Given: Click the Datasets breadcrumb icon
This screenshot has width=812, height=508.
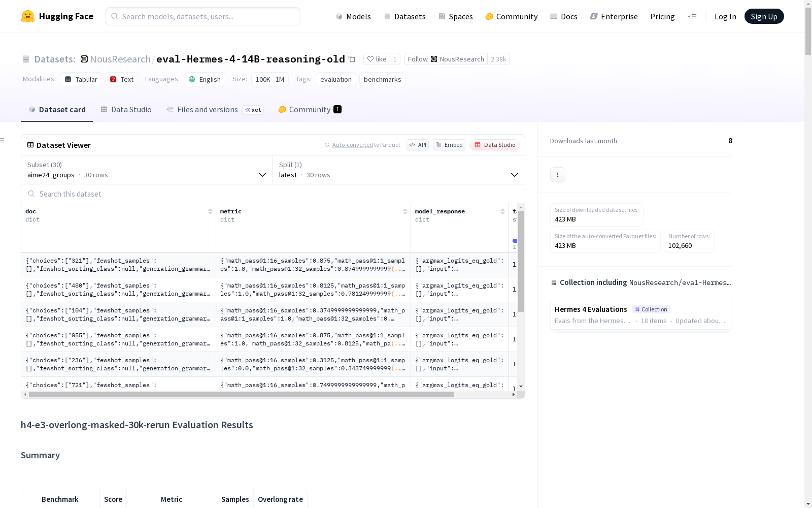Looking at the screenshot, I should pos(26,59).
